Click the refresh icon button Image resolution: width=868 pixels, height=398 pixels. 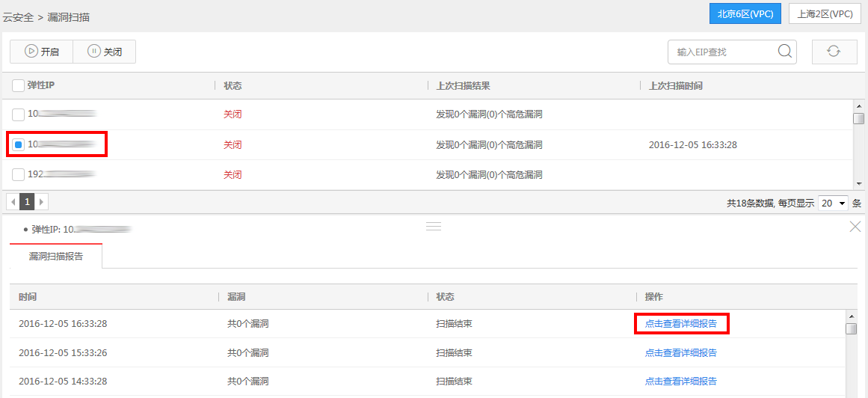point(834,52)
